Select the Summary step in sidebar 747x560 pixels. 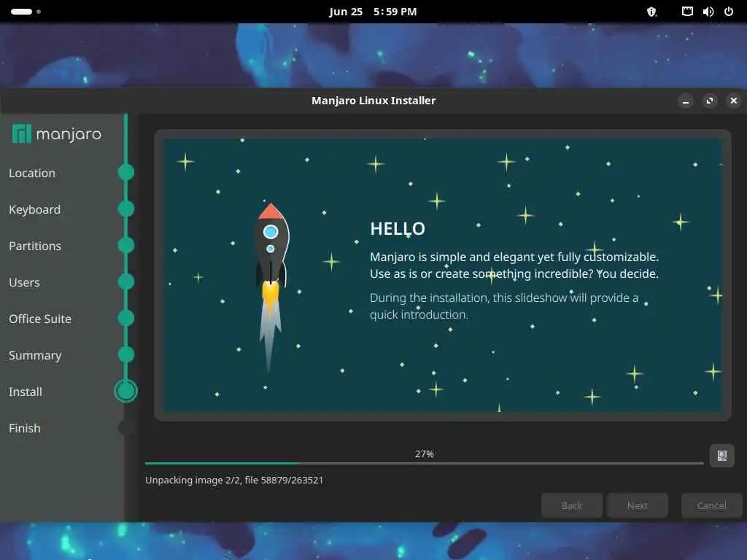[35, 356]
